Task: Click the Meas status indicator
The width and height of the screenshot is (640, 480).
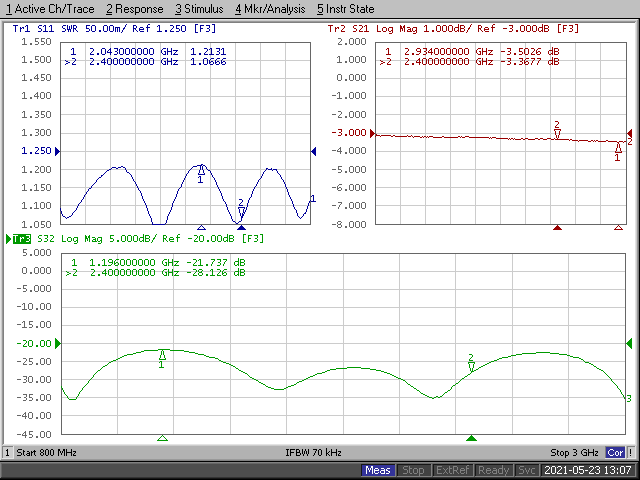Action: 378,470
